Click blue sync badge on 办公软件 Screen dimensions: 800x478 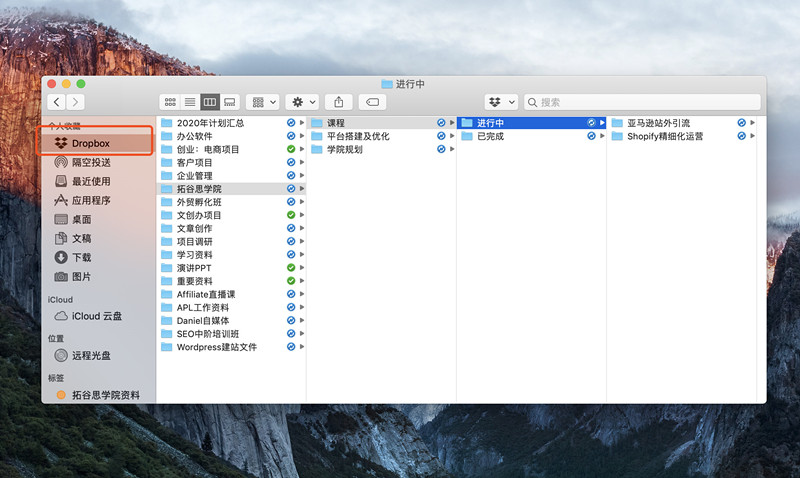291,136
